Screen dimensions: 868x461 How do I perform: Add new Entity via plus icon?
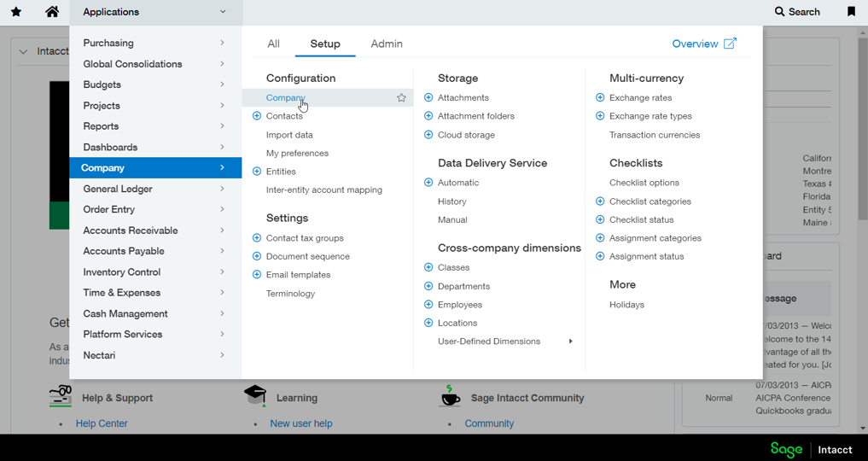pyautogui.click(x=256, y=172)
